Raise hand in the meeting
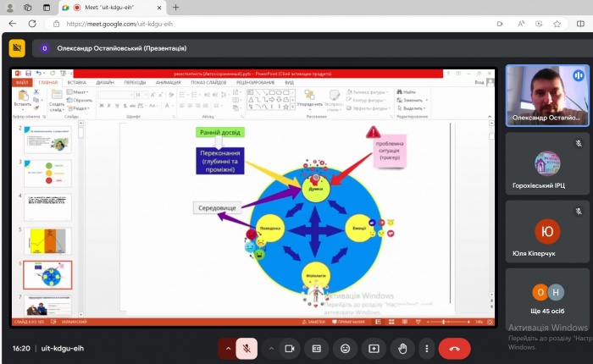Screen dimensions: 593x364 click(x=402, y=348)
